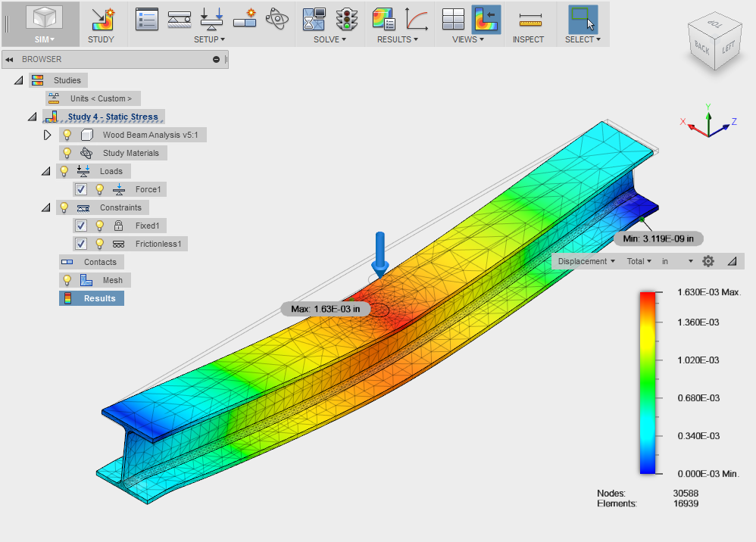Open the SOLVE menu
This screenshot has height=542, width=756.
[330, 39]
